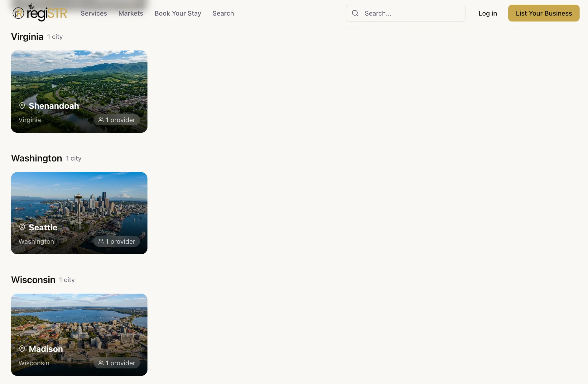Open the Search nav link

(x=223, y=13)
